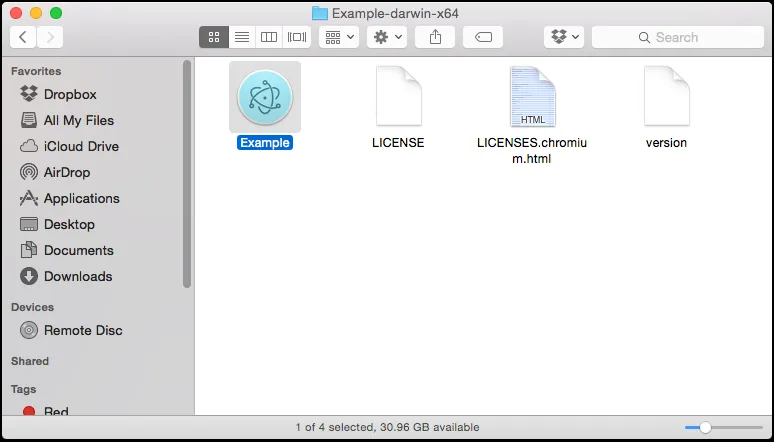Click the Share toolbar button
The image size is (774, 442).
tap(435, 37)
